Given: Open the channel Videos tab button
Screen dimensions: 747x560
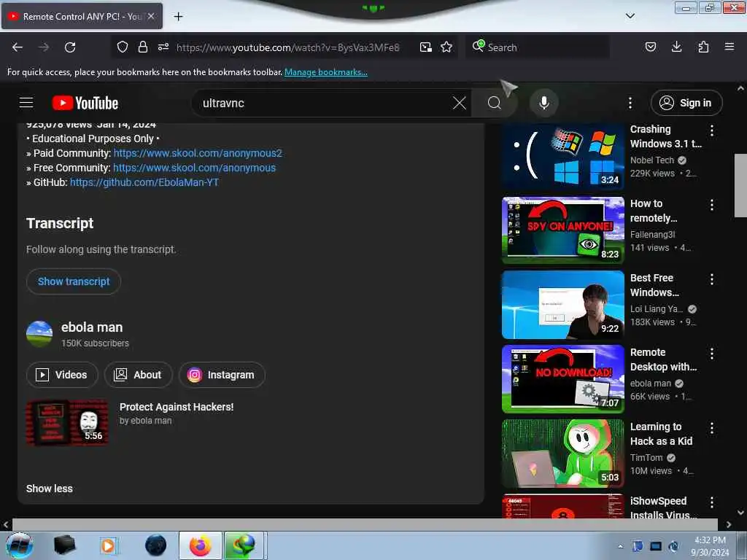Looking at the screenshot, I should point(62,375).
